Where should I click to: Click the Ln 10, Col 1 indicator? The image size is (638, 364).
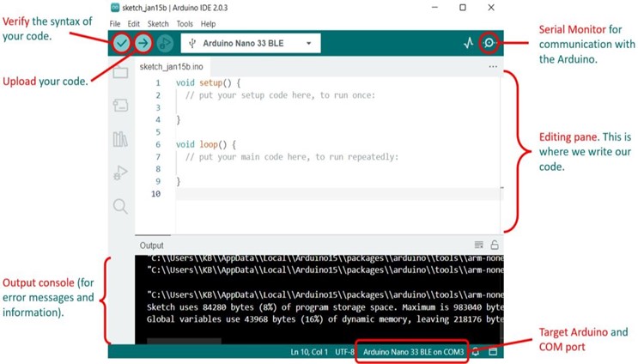click(x=311, y=352)
